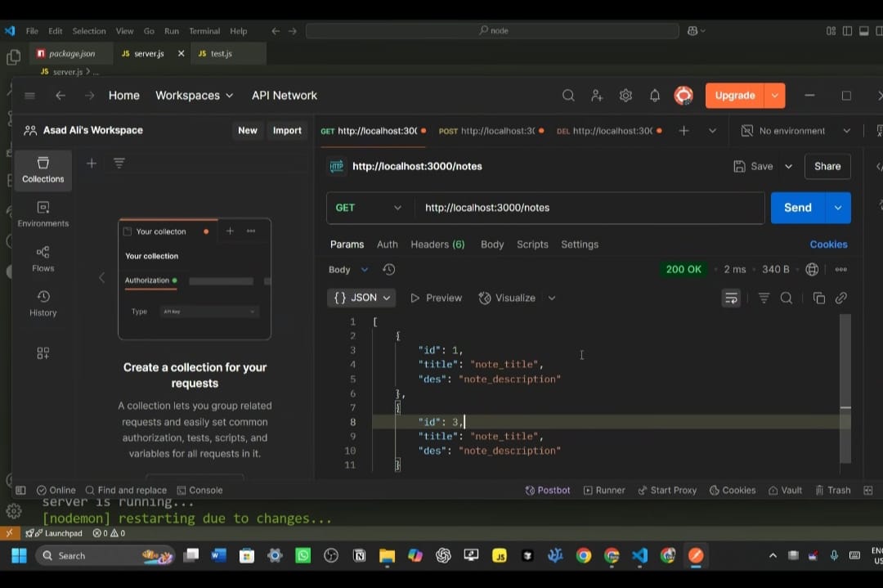The height and width of the screenshot is (588, 883).
Task: Create new collection with plus icon
Action: tap(92, 164)
